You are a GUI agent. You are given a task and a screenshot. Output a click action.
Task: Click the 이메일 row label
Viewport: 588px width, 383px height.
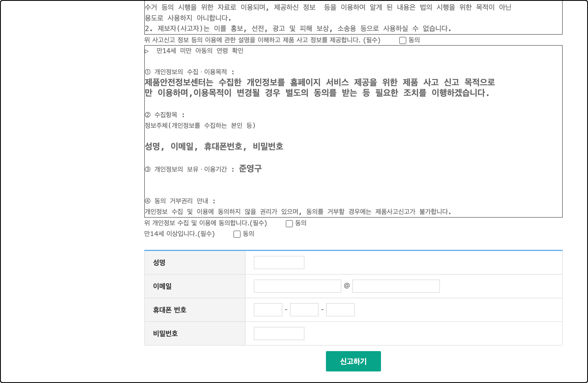tap(162, 286)
